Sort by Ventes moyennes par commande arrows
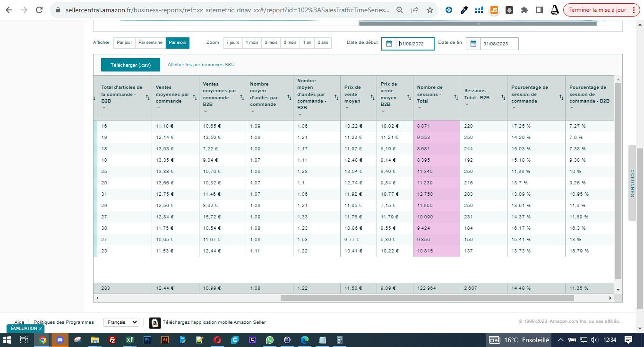 click(194, 97)
